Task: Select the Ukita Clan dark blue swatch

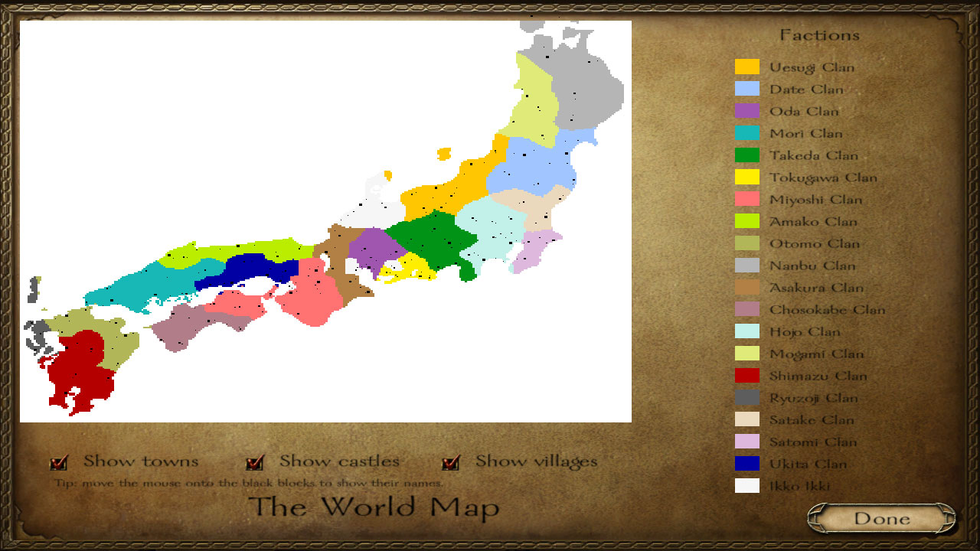Action: coord(746,464)
